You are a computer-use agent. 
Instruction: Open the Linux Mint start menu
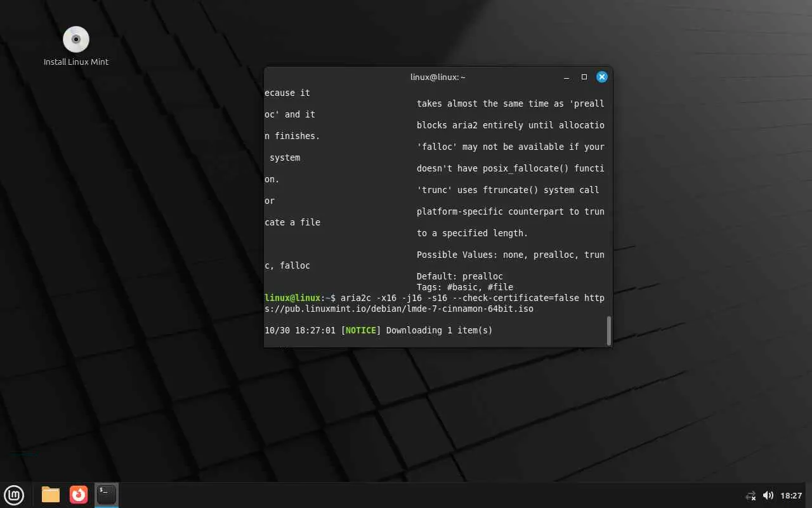coord(14,495)
